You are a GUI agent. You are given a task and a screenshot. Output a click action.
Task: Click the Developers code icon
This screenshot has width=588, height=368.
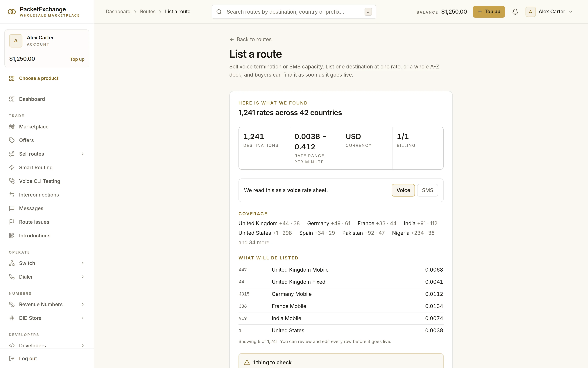pyautogui.click(x=12, y=346)
